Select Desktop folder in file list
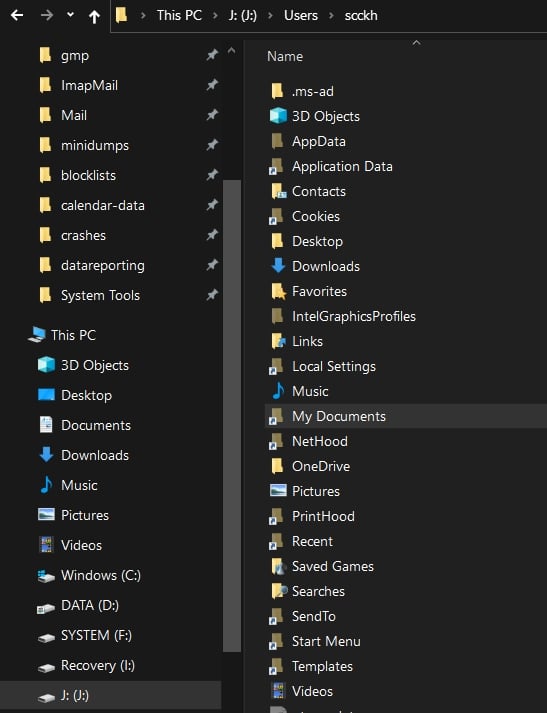The height and width of the screenshot is (713, 547). (x=317, y=241)
